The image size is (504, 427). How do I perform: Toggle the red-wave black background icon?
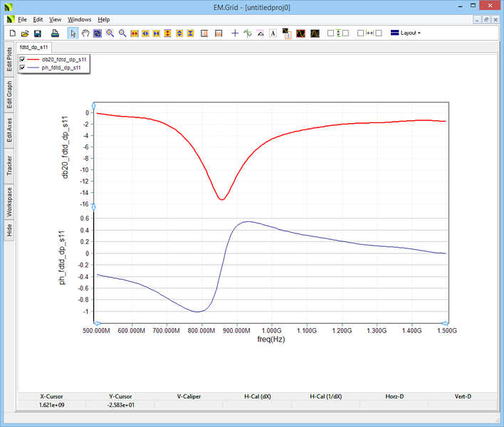pyautogui.click(x=300, y=33)
